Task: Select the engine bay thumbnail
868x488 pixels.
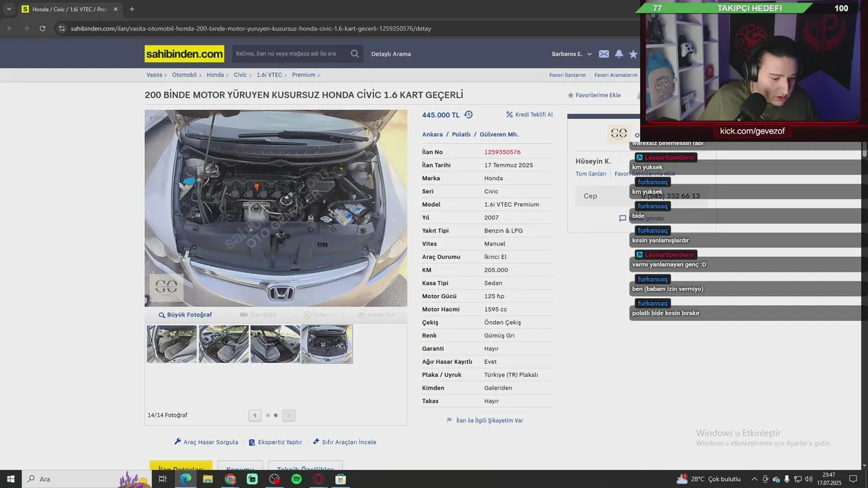Action: (x=327, y=344)
